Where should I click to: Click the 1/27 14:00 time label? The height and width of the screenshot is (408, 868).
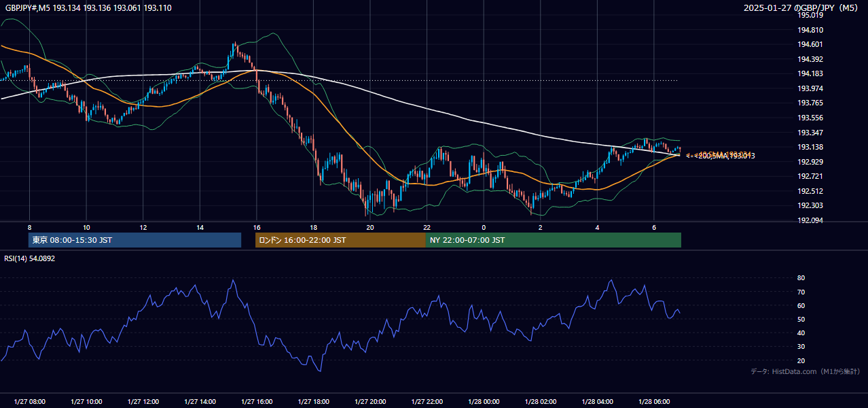200,402
